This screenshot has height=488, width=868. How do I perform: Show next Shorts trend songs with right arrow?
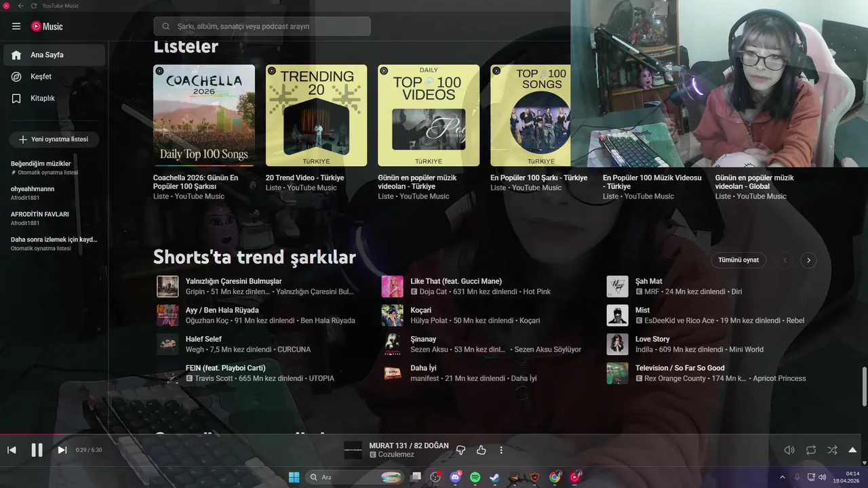[x=808, y=260]
